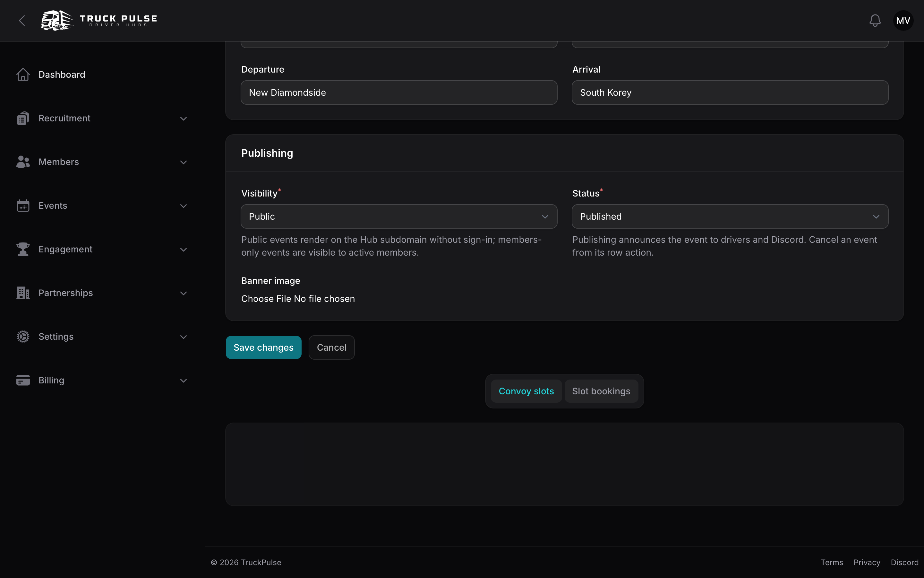Open Recruitment menu item
This screenshot has height=578, width=924.
pyautogui.click(x=64, y=118)
